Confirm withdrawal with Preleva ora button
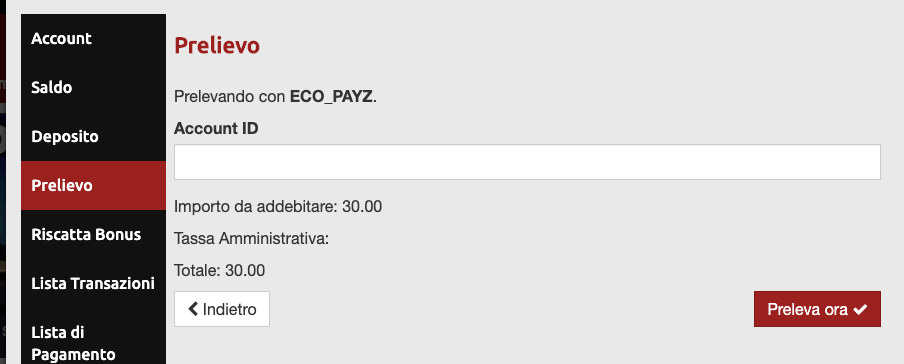 (817, 309)
